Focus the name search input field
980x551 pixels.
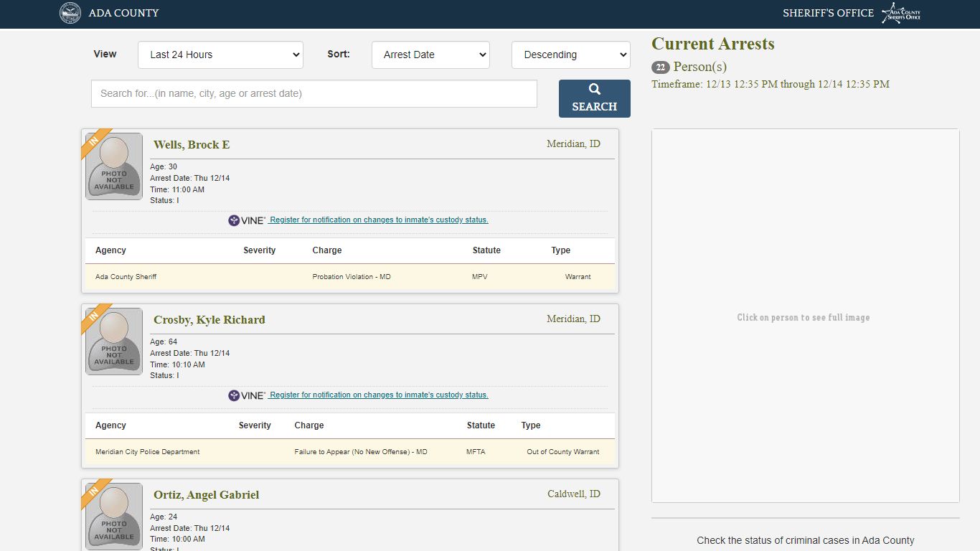pos(314,93)
